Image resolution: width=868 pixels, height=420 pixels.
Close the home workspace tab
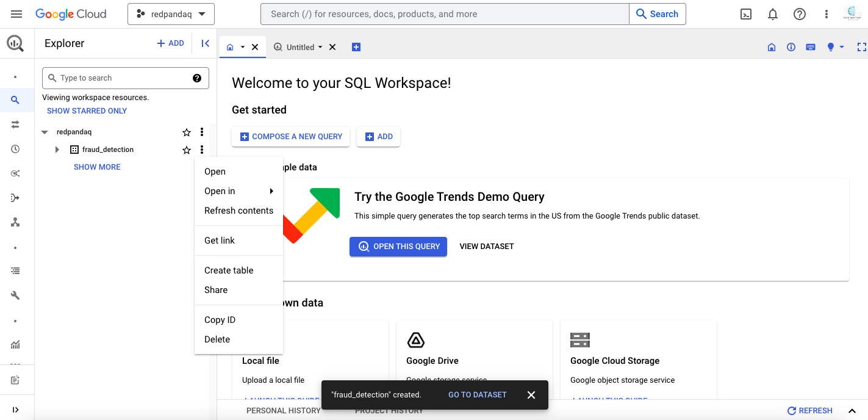255,47
